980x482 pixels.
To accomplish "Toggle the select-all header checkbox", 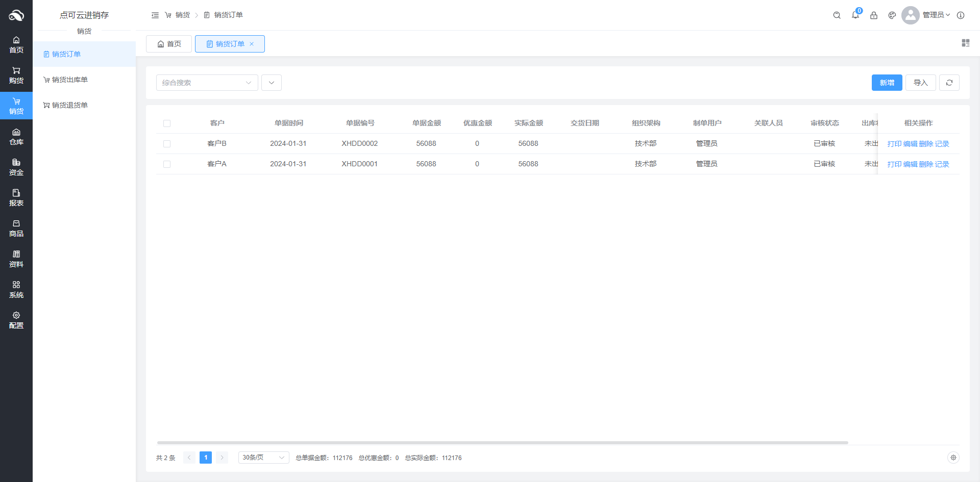I will (167, 123).
